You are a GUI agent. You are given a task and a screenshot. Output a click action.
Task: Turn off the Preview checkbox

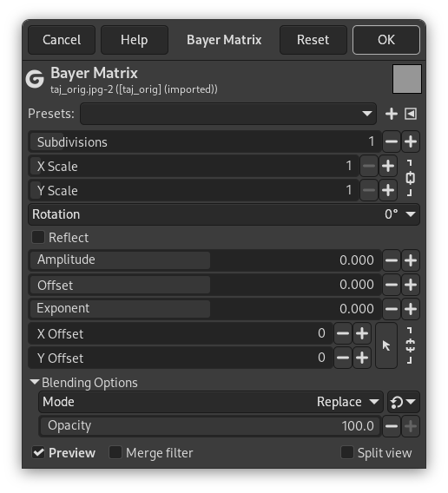click(x=38, y=453)
